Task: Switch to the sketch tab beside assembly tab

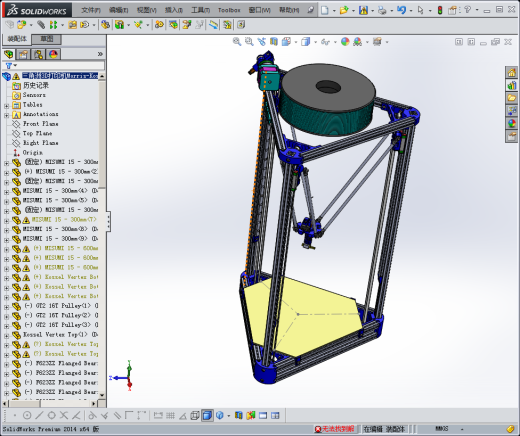Action: point(47,39)
